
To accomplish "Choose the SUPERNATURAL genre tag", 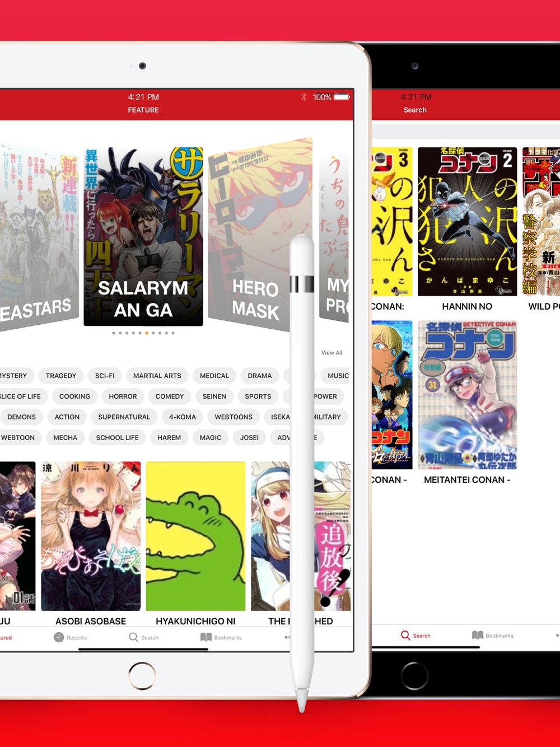I will pos(124,417).
